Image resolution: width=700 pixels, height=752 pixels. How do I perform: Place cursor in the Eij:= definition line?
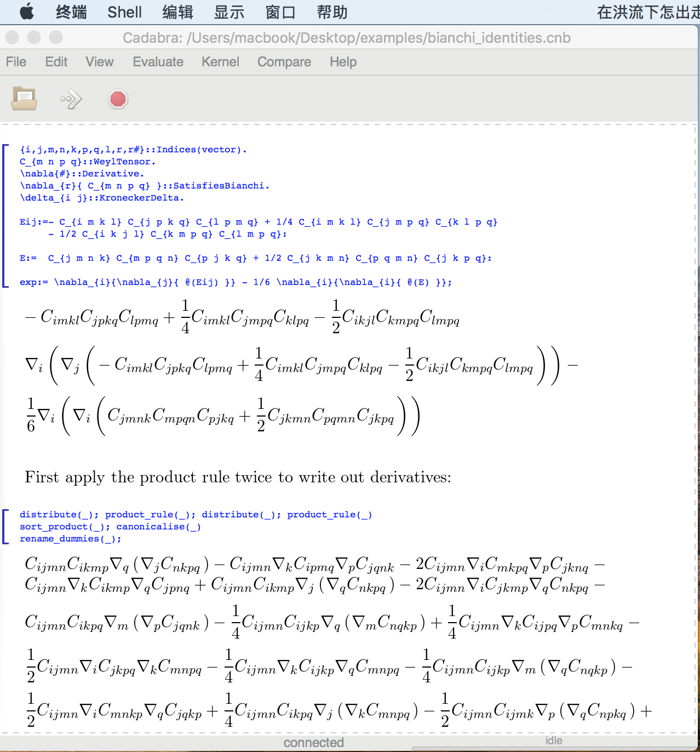(x=259, y=222)
